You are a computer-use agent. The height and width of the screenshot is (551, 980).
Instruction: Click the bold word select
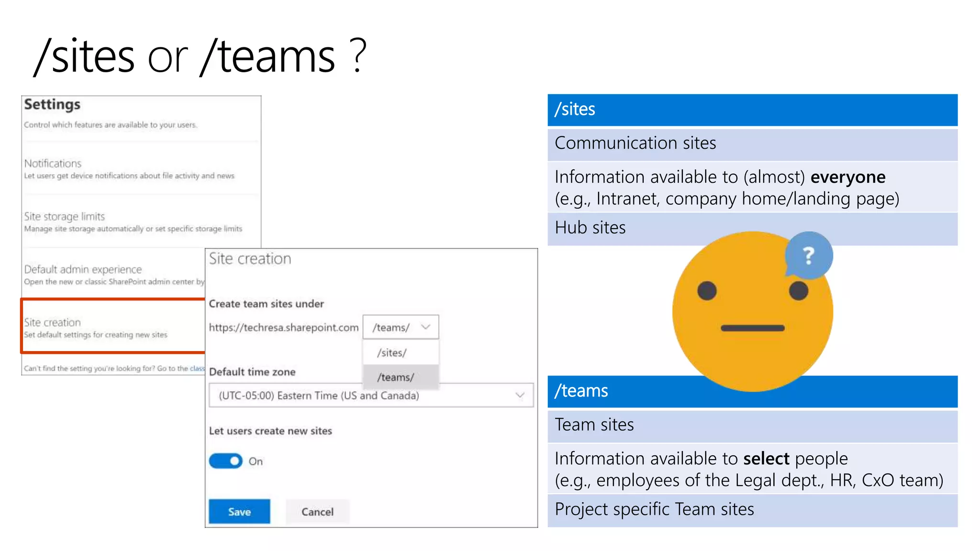click(766, 459)
